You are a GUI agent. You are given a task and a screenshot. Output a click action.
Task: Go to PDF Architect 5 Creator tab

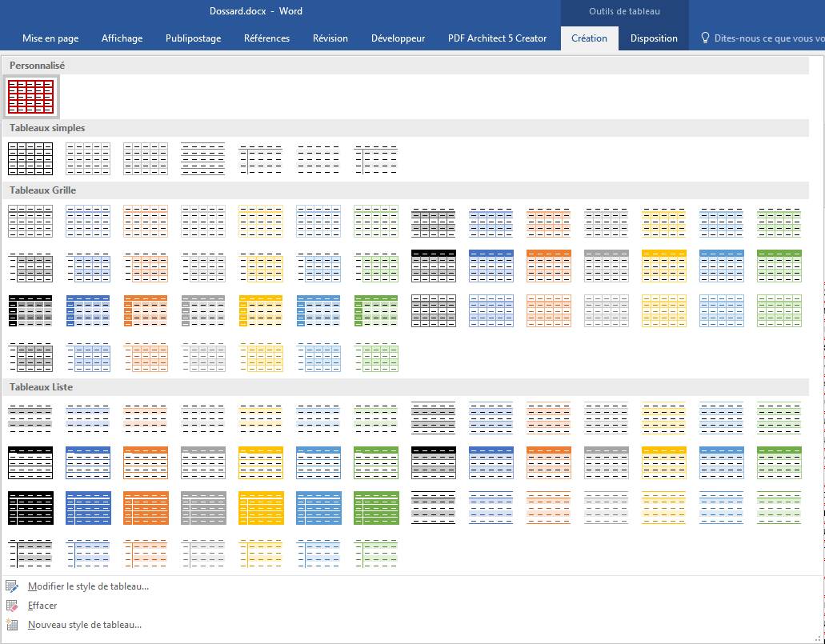coord(497,38)
